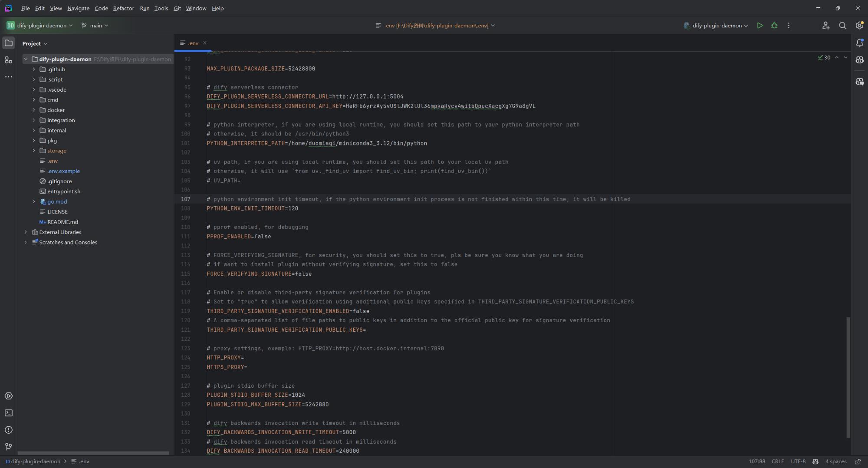Open the Problems tool window
868x468 pixels.
coord(8,430)
